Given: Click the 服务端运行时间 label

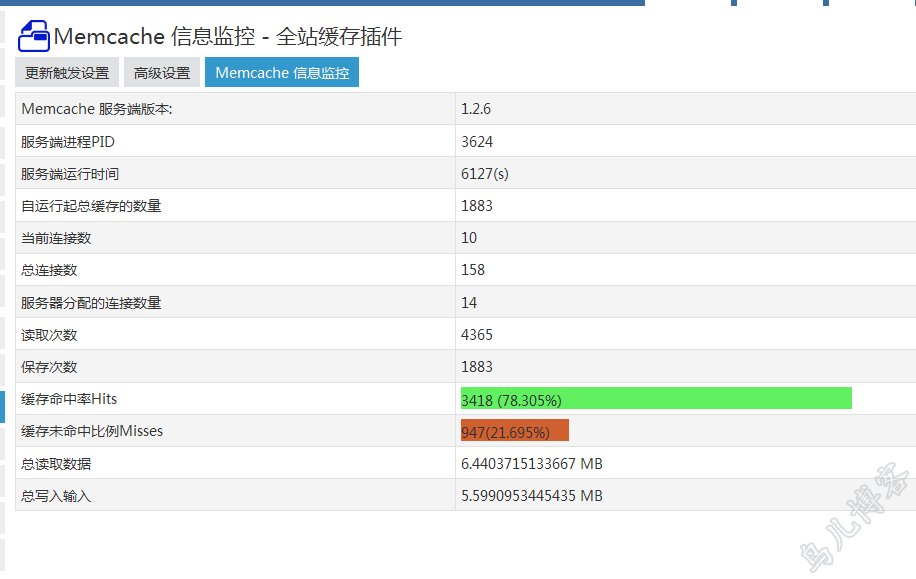Looking at the screenshot, I should [x=70, y=174].
